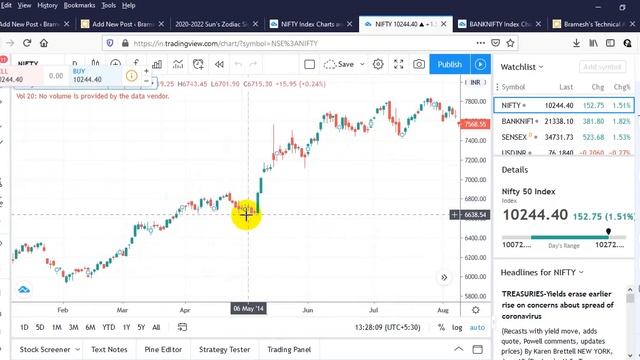Viewport: 640px width, 360px height.
Task: Open page actions three-dot menu
Action: pos(481,43)
